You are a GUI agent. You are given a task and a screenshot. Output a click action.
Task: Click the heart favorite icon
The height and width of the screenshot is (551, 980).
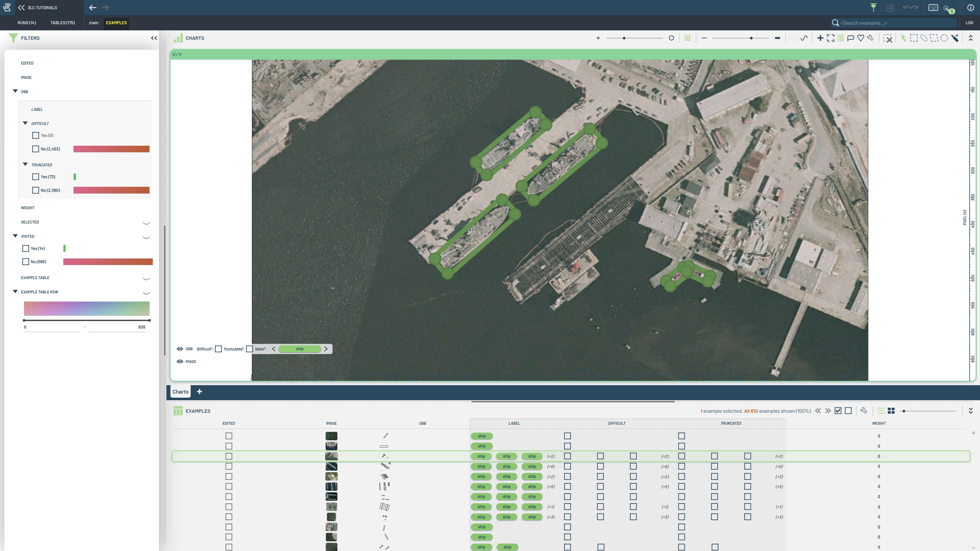pyautogui.click(x=861, y=38)
